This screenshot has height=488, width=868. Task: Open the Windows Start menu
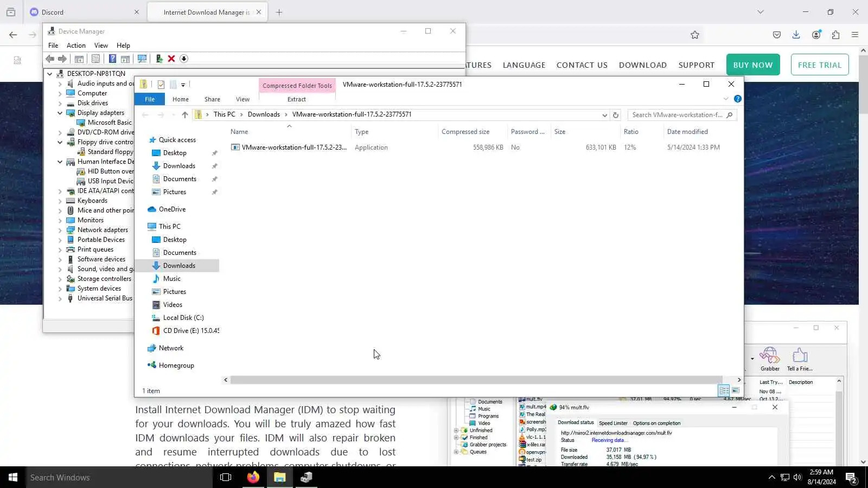(13, 477)
